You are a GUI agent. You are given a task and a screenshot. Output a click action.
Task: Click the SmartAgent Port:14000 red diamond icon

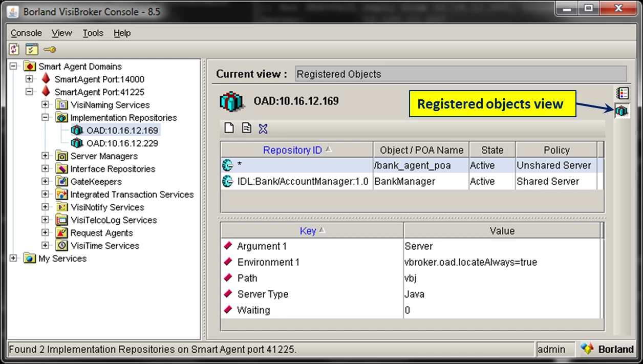(x=46, y=79)
